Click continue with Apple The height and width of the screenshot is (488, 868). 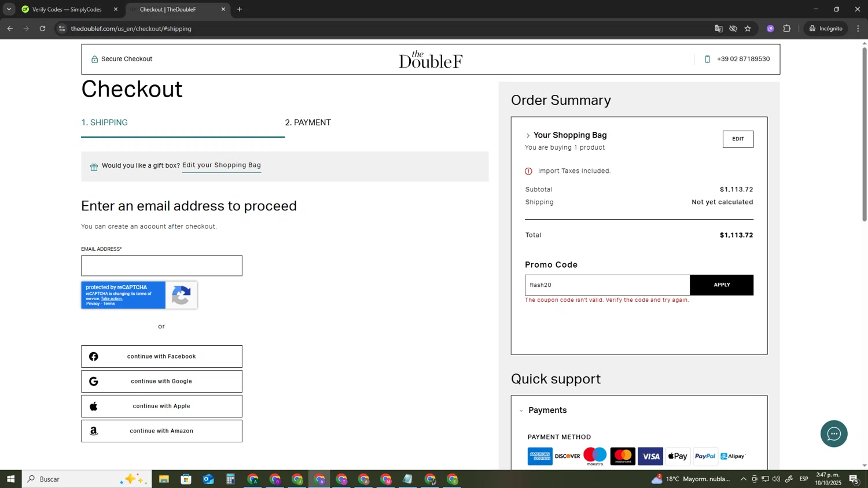[161, 406]
